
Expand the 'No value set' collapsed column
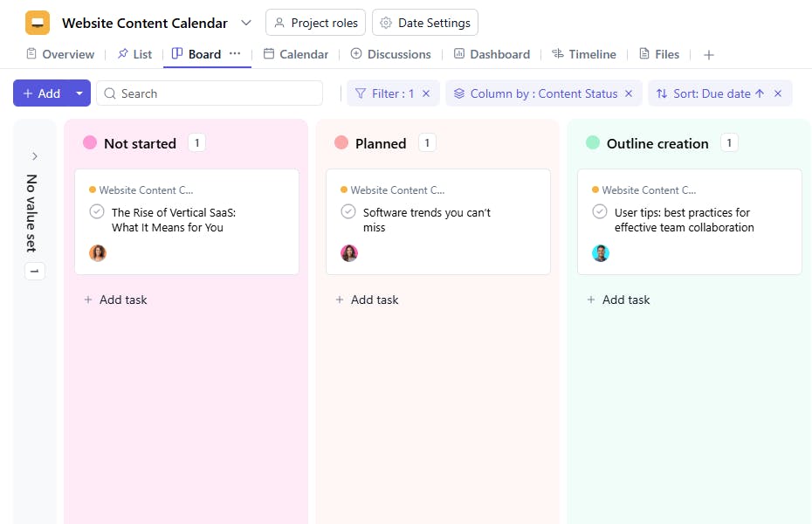pos(35,156)
